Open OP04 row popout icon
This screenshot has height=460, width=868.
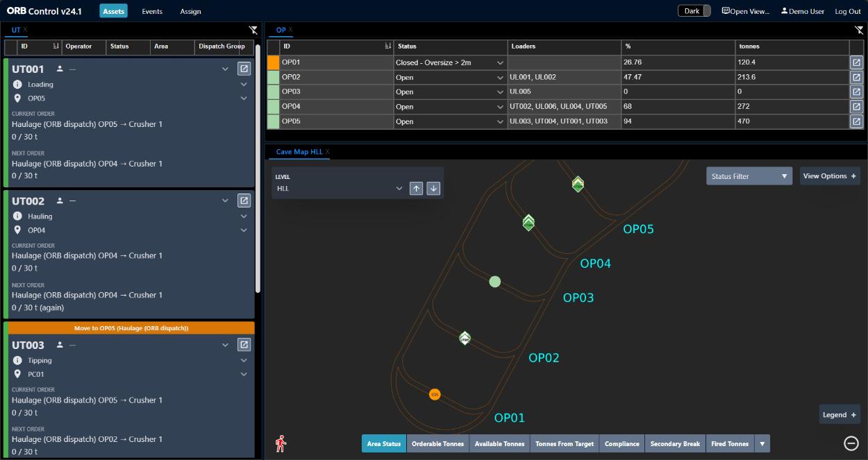[x=856, y=107]
